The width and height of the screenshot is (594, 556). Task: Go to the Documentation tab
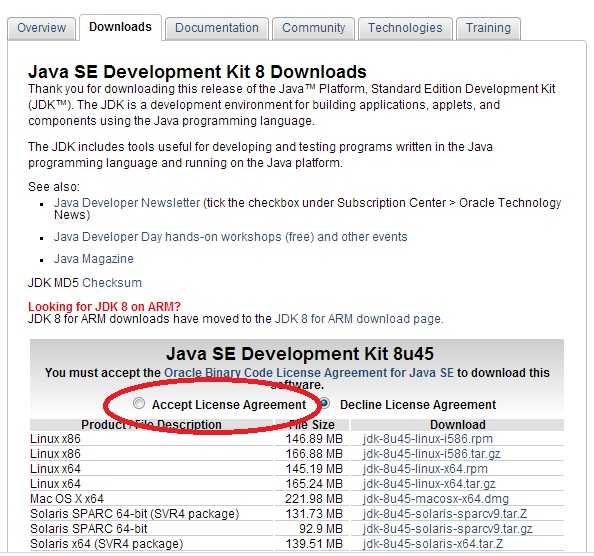point(217,28)
